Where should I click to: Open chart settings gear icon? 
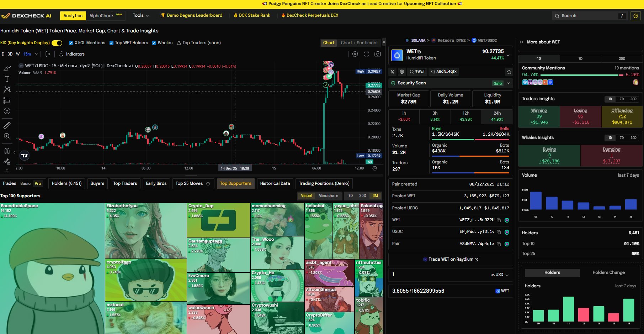coord(355,54)
